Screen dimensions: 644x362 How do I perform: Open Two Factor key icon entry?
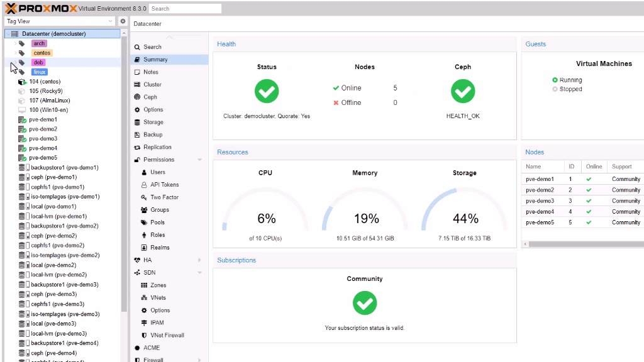tap(145, 197)
